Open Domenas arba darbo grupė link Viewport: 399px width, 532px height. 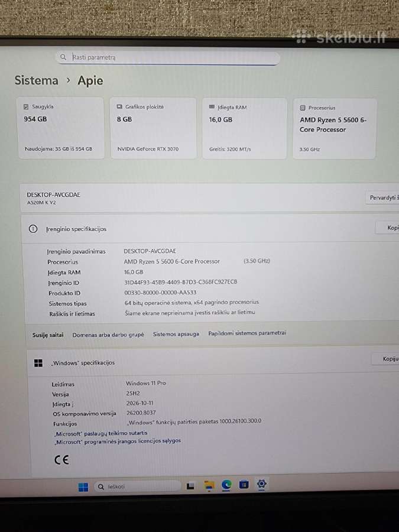tap(108, 335)
